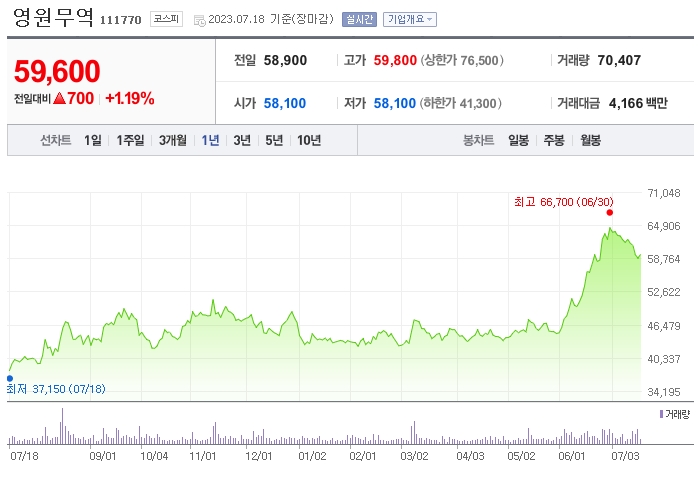Image resolution: width=694 pixels, height=478 pixels.
Task: Click the stock code 111770
Action: (120, 20)
